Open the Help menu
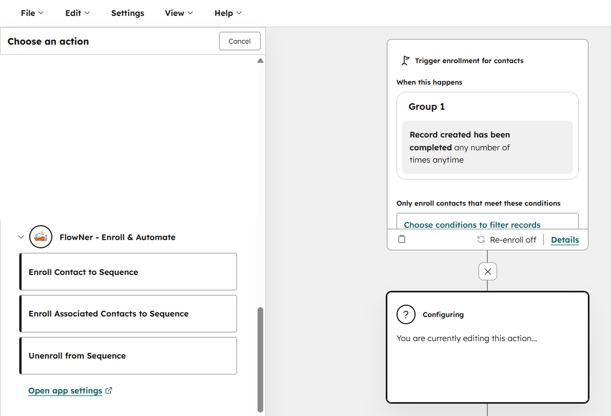 [227, 13]
